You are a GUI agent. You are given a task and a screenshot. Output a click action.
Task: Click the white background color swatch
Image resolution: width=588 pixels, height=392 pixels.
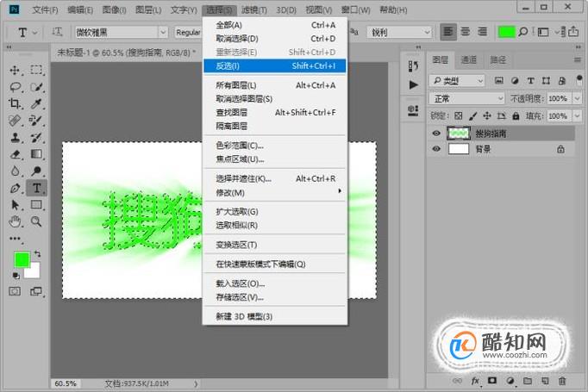point(34,272)
